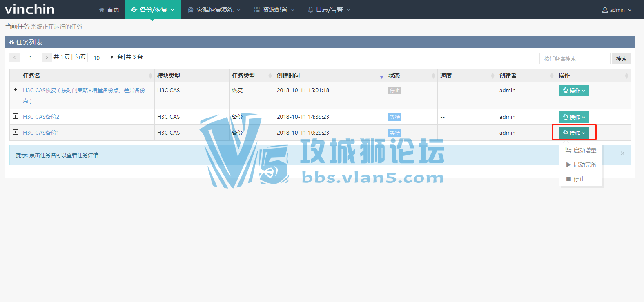This screenshot has width=644, height=302.
Task: Expand the H3C CAS备份2 task row
Action: tap(15, 116)
